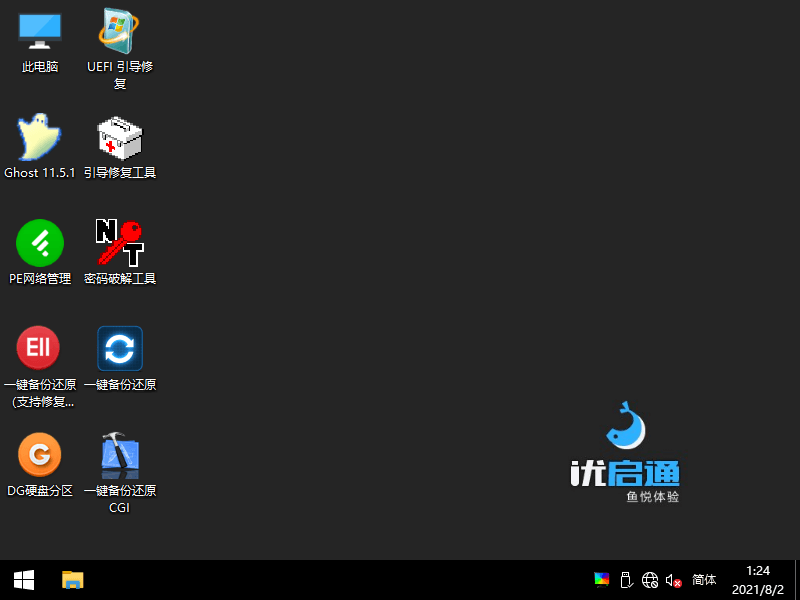Select red EII 一键备份还原(支持修复) icon
The image size is (800, 600).
point(38,348)
